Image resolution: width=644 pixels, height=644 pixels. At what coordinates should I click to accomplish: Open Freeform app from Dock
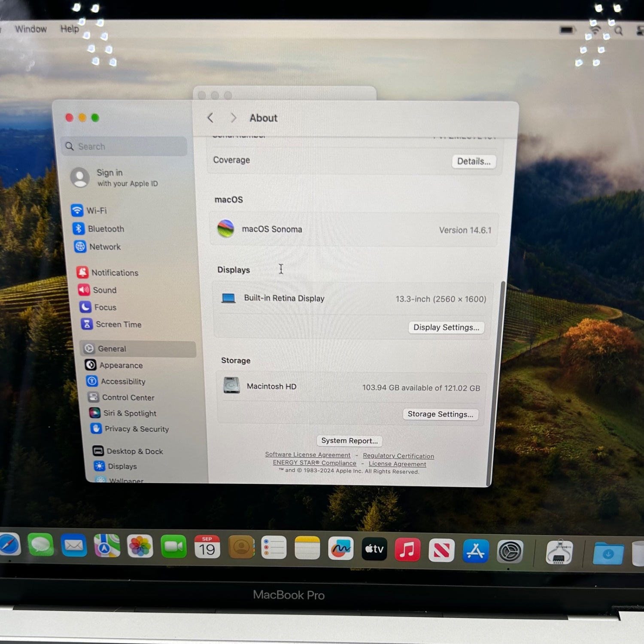(340, 549)
